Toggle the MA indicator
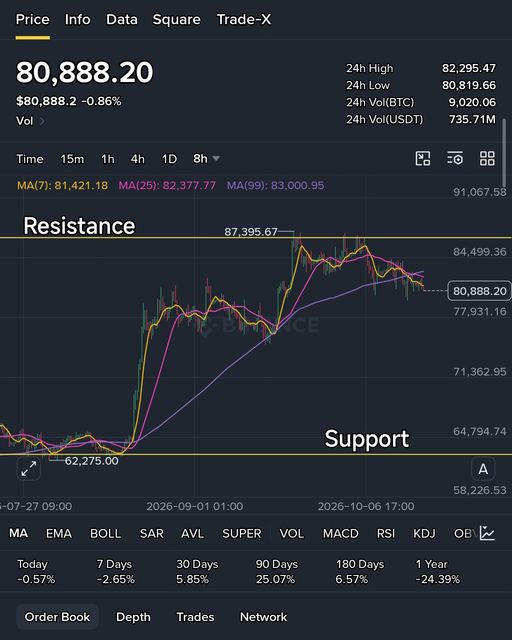The width and height of the screenshot is (512, 640). click(x=18, y=533)
